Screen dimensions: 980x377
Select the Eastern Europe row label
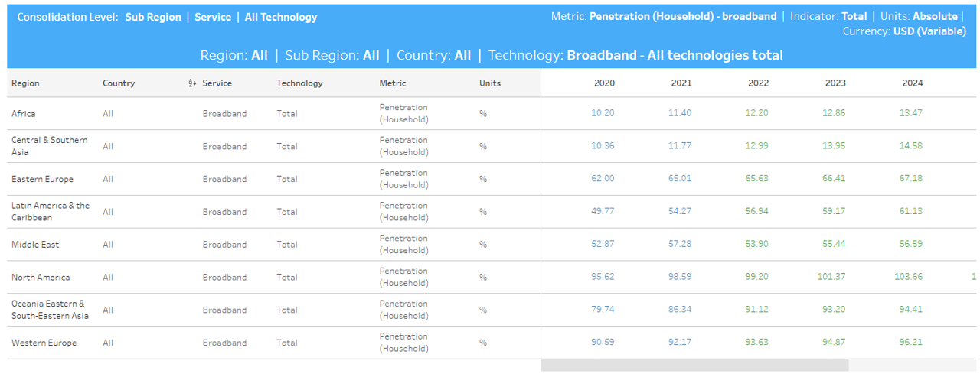coord(42,179)
